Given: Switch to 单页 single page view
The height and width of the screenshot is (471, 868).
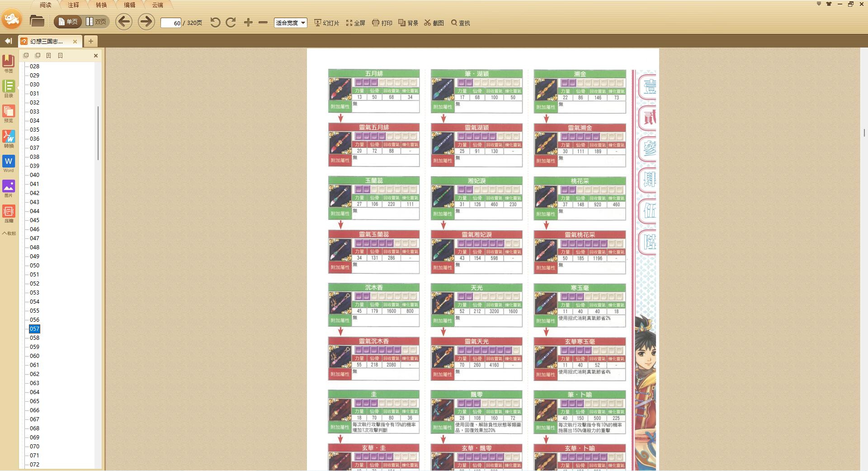Looking at the screenshot, I should 68,22.
